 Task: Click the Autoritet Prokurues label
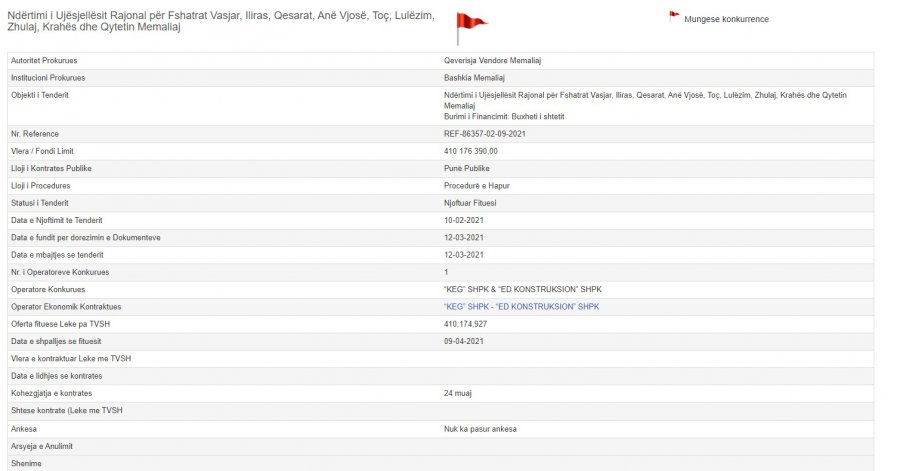[44, 61]
